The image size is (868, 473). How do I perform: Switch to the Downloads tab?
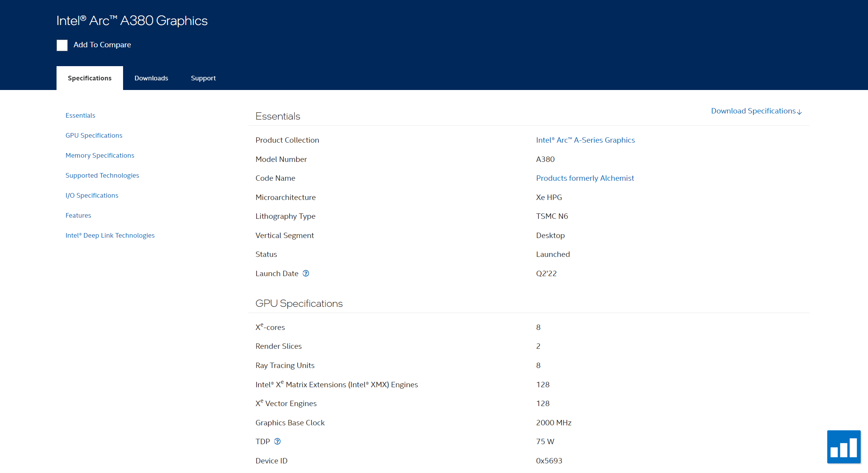pyautogui.click(x=151, y=78)
